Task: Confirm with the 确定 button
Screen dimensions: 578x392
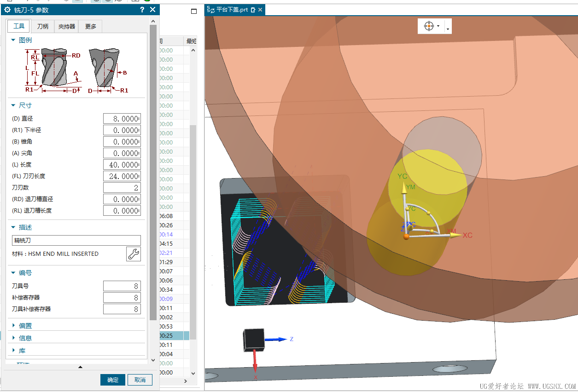Action: pos(113,380)
